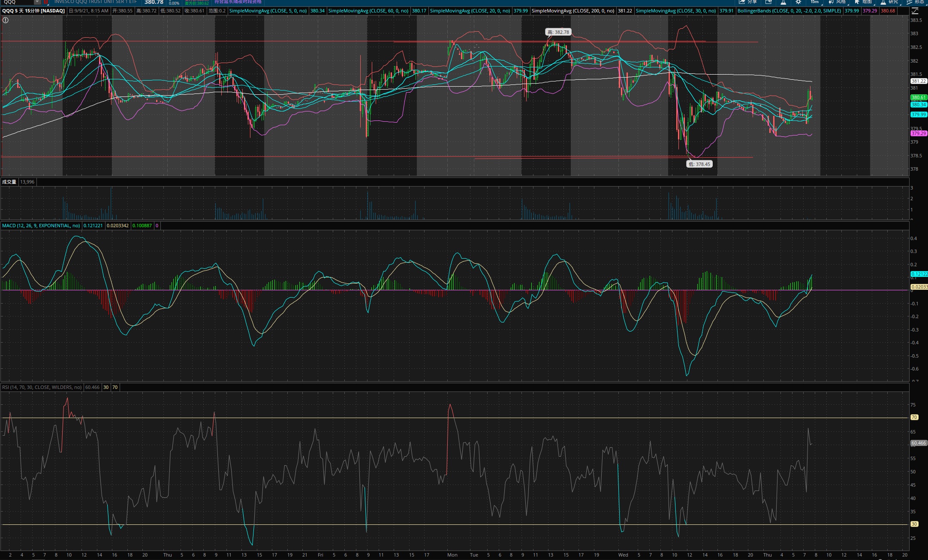This screenshot has height=560, width=928.
Task: Click RSI value 60.466 in header
Action: click(x=92, y=387)
